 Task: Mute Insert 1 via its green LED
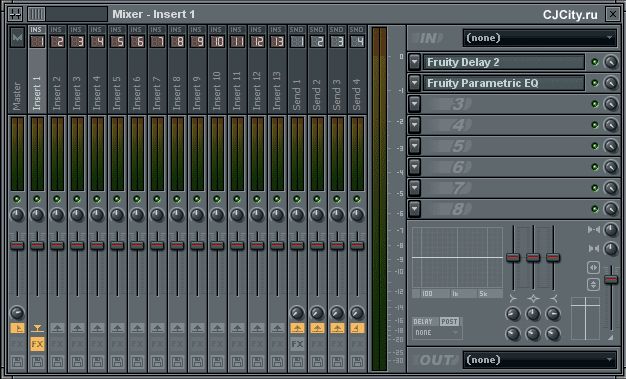point(37,199)
